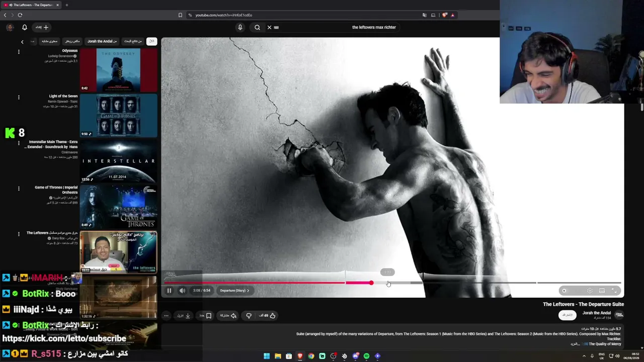Screen dimensions: 644x362
Task: Open more video actions (three dots)
Action: pos(166,316)
